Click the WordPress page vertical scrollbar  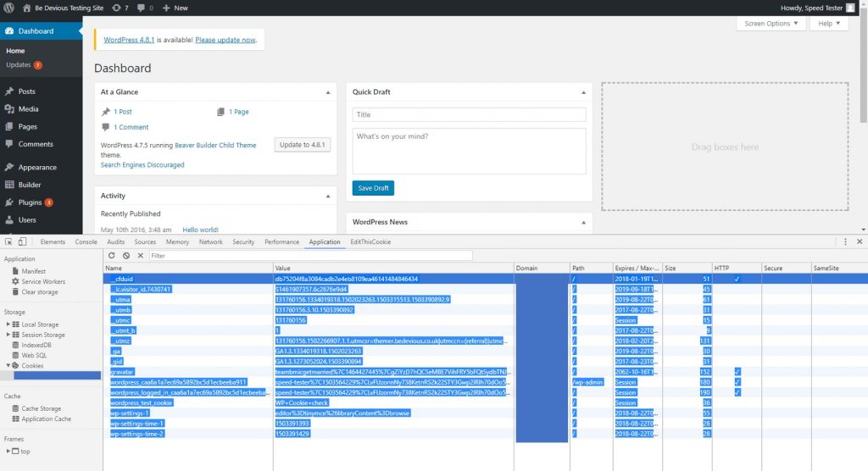[864, 69]
